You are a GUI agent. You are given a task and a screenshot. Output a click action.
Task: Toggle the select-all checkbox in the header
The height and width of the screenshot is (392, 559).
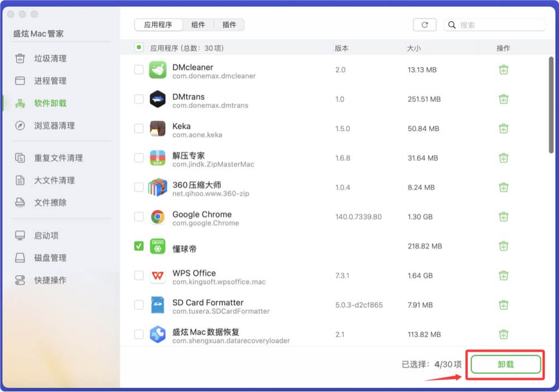139,48
